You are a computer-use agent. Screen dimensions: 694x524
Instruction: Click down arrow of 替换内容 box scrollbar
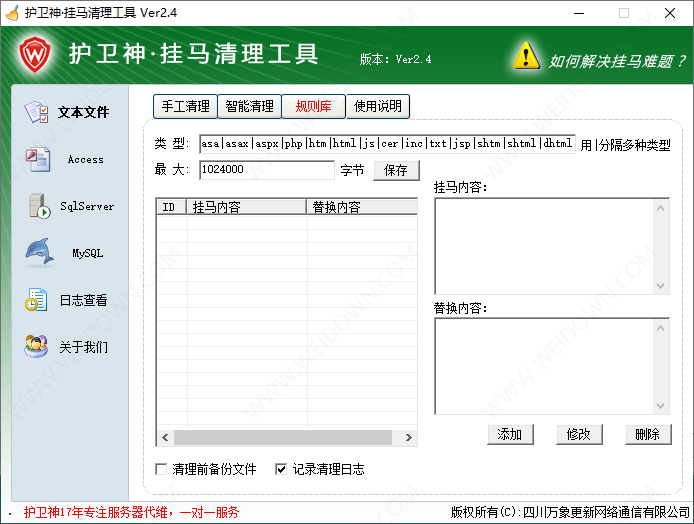(x=661, y=406)
